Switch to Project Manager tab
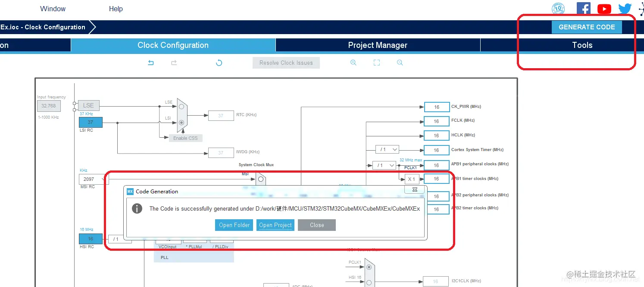Screen dimensions: 644x287 click(378, 45)
